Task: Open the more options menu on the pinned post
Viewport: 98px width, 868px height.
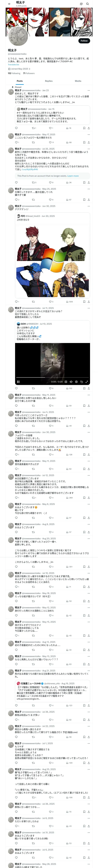Action: click(x=89, y=90)
